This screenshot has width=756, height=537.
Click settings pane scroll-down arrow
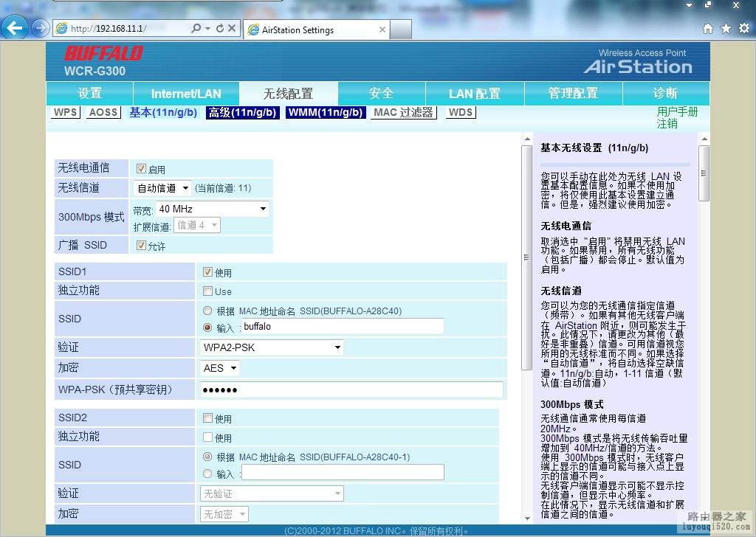[x=527, y=519]
